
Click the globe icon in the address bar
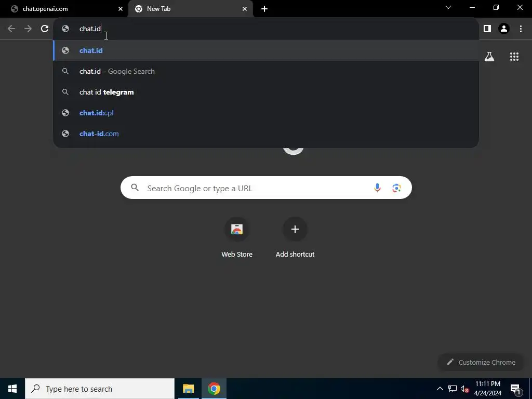click(65, 29)
